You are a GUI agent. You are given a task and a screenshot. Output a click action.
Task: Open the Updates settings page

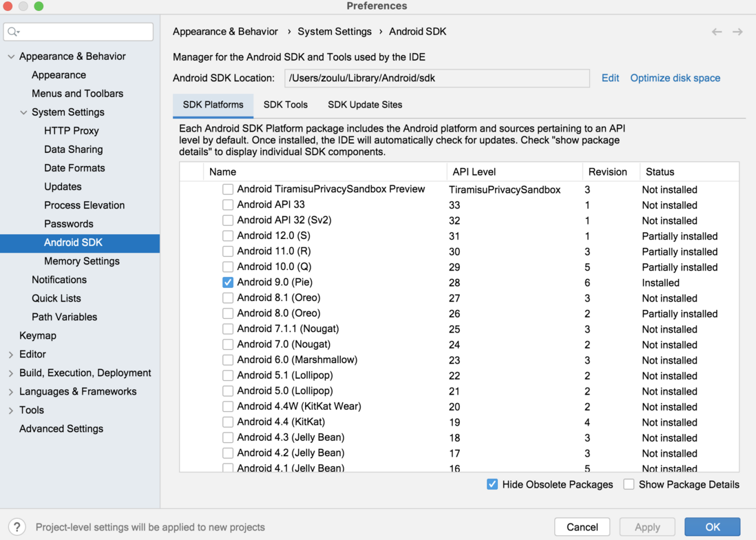click(63, 187)
